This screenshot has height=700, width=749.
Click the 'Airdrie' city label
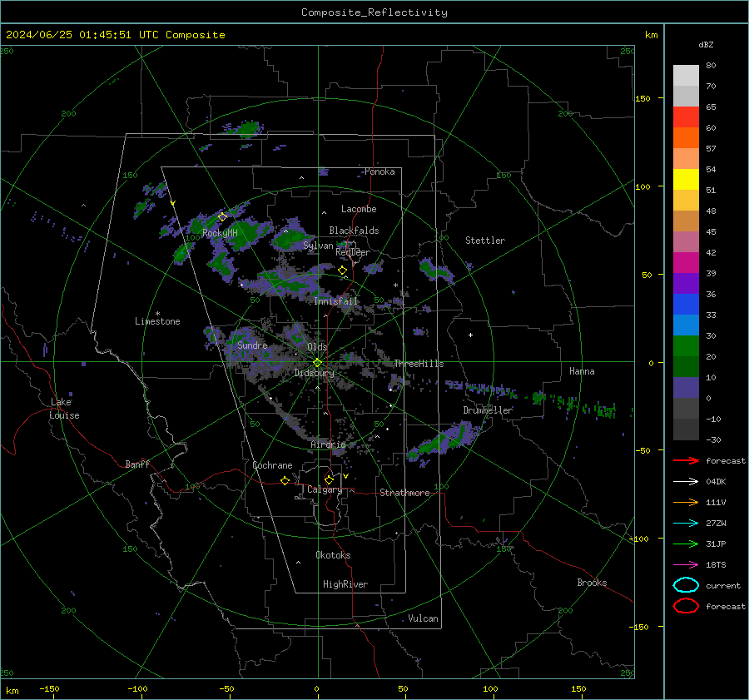click(328, 444)
